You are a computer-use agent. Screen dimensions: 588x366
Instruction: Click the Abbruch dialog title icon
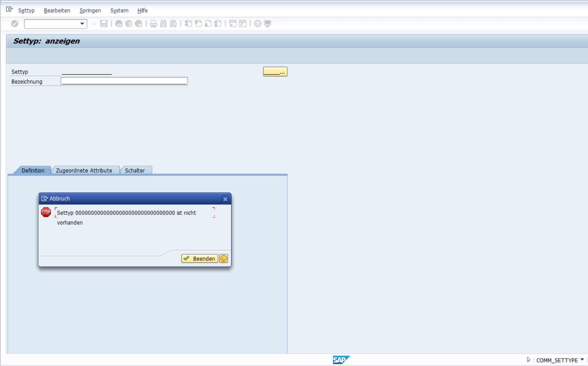click(45, 198)
